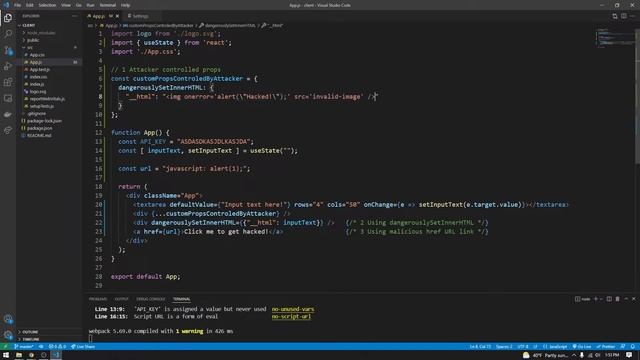Open the Remote Explorer view
Image resolution: width=640 pixels, height=360 pixels.
pyautogui.click(x=8, y=98)
